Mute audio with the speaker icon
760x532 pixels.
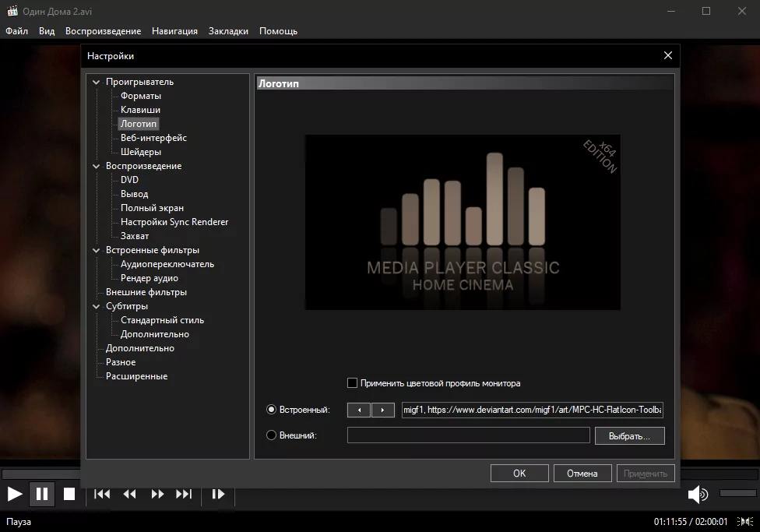[698, 494]
